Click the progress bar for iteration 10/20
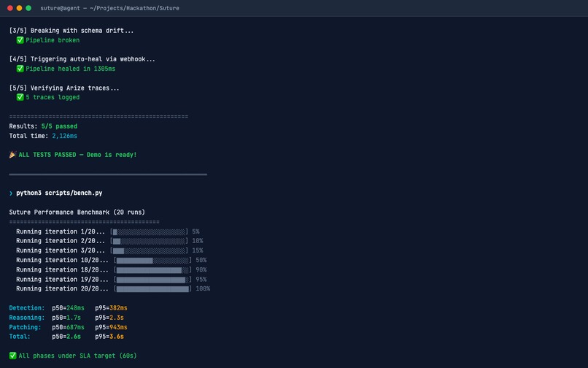This screenshot has width=588, height=368. tap(152, 260)
